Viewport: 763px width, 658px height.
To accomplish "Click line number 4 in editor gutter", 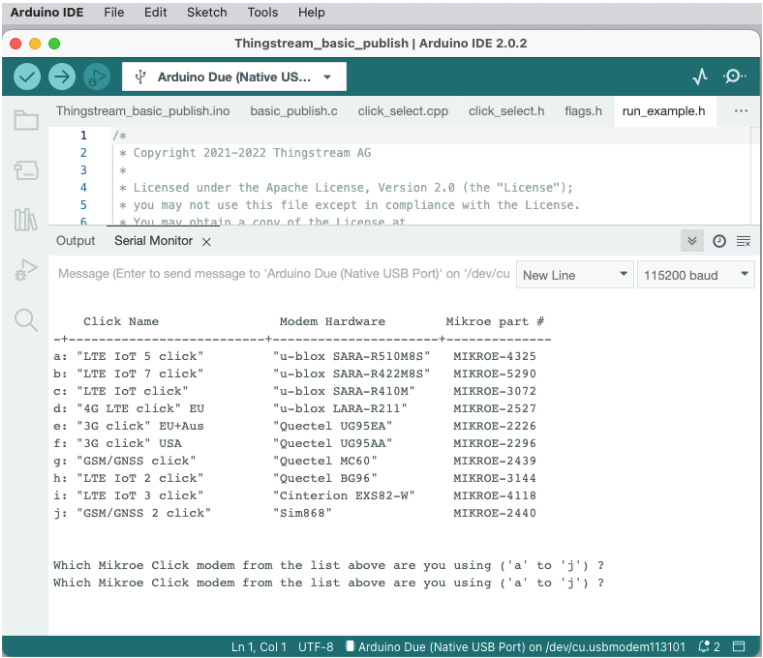I will click(83, 187).
